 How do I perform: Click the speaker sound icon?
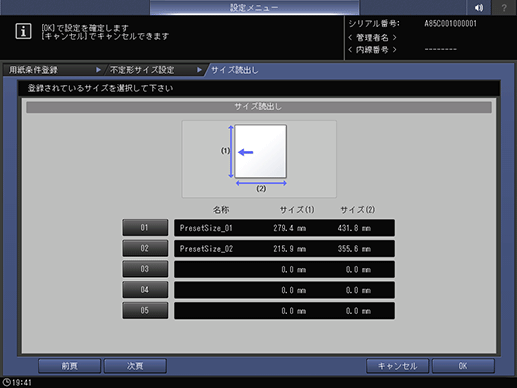pyautogui.click(x=479, y=7)
